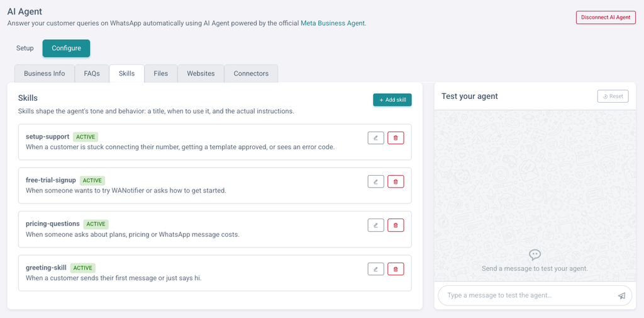Viewport: 644px width, 318px height.
Task: Delete the pricing-questions skill
Action: (x=396, y=225)
